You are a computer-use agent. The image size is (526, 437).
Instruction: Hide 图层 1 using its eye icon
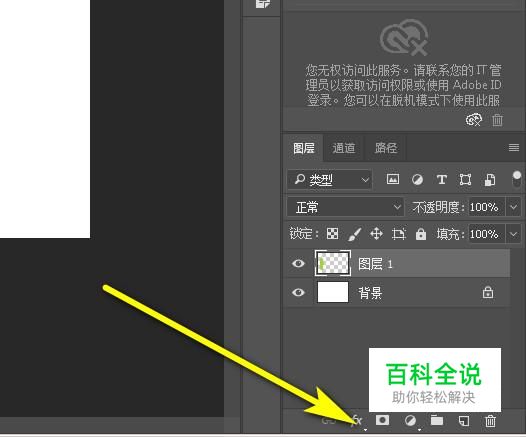pos(298,263)
